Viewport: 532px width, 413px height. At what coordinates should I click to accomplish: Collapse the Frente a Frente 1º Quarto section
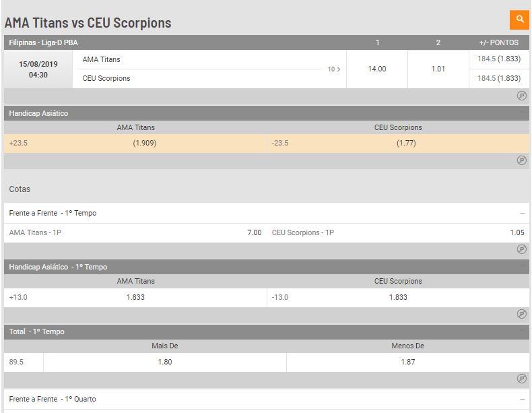(522, 400)
